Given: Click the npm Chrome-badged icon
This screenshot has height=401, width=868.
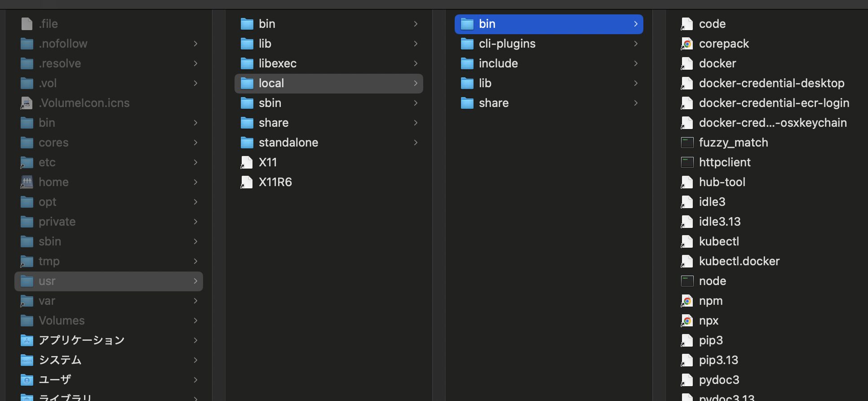Looking at the screenshot, I should tap(687, 301).
